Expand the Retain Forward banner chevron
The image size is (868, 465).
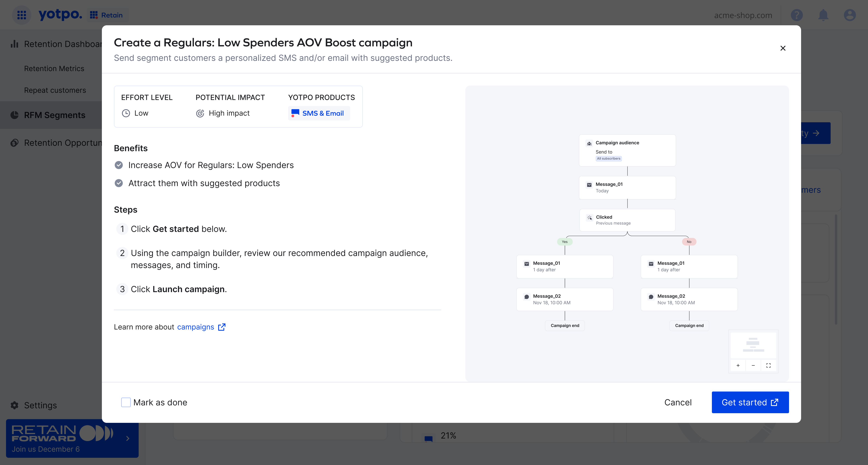click(x=128, y=438)
